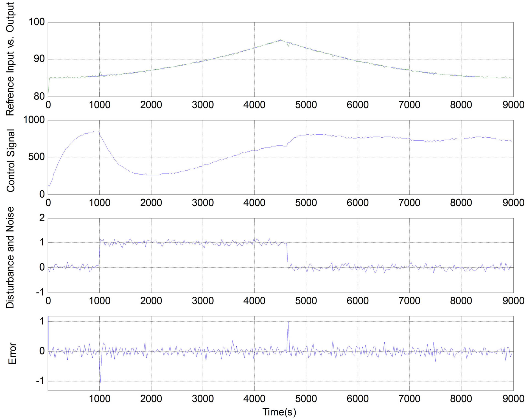Select the 2000 x-tick under the Disturbance plot
Screen dimensions: 532x419
(151, 301)
